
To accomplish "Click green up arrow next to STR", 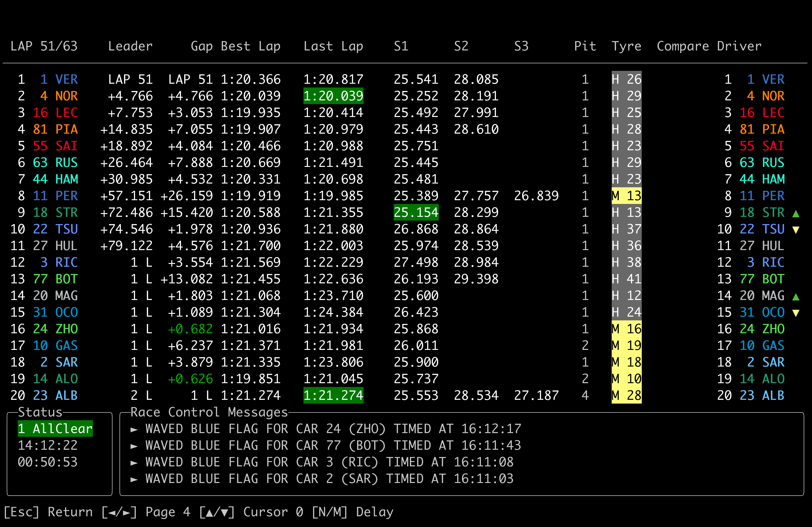I will pyautogui.click(x=796, y=214).
